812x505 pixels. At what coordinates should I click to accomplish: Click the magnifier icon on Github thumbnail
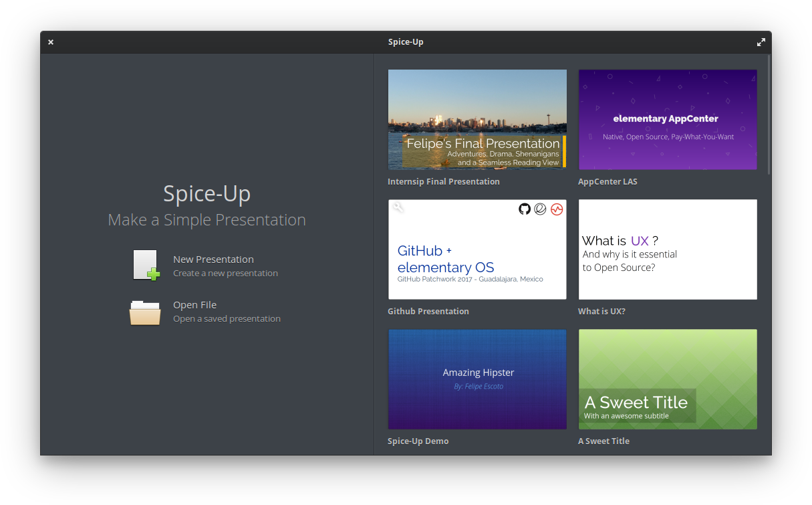(x=398, y=208)
